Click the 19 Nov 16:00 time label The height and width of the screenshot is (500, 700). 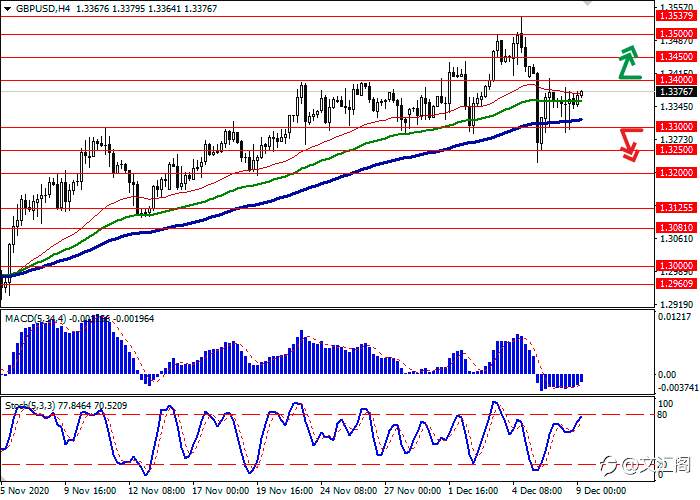click(285, 491)
